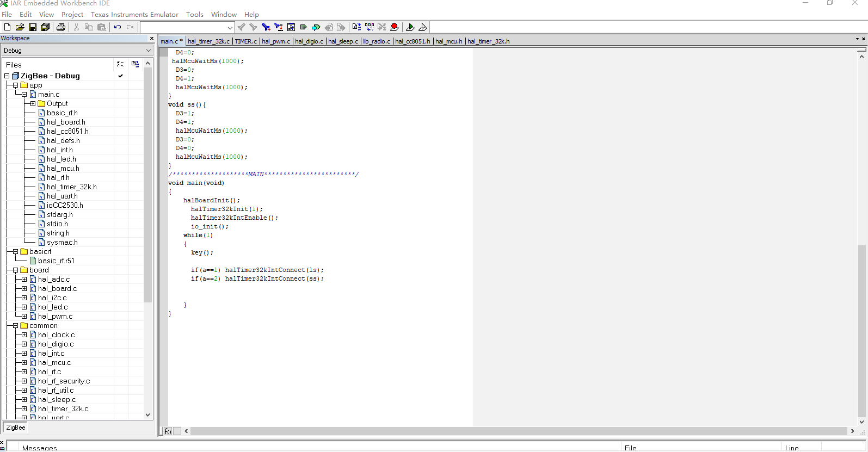Viewport: 868px width, 452px height.
Task: Save the current file using floppy icon
Action: coord(33,27)
